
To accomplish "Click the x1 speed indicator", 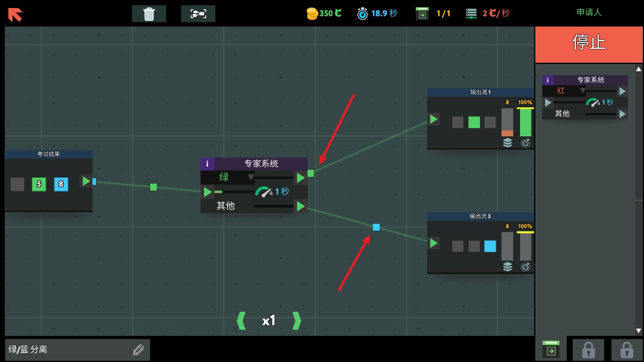I will click(269, 321).
